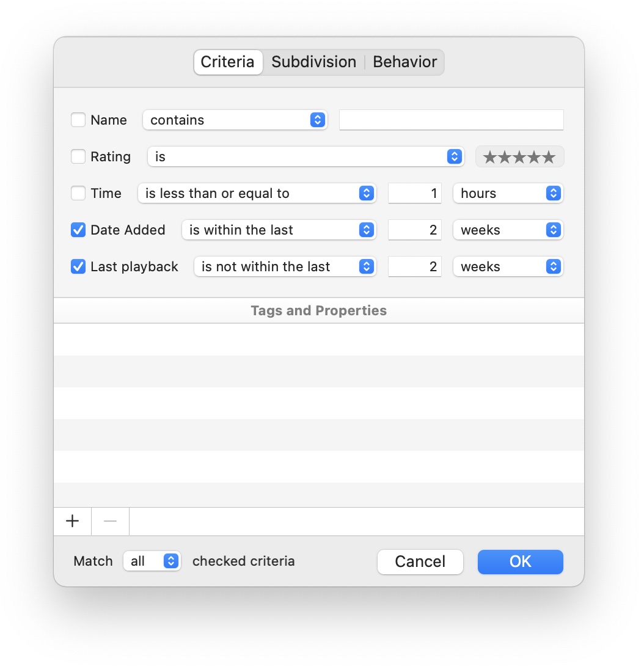Enable the Time criterion checkbox
Screen dimensions: 644x672
click(x=78, y=193)
